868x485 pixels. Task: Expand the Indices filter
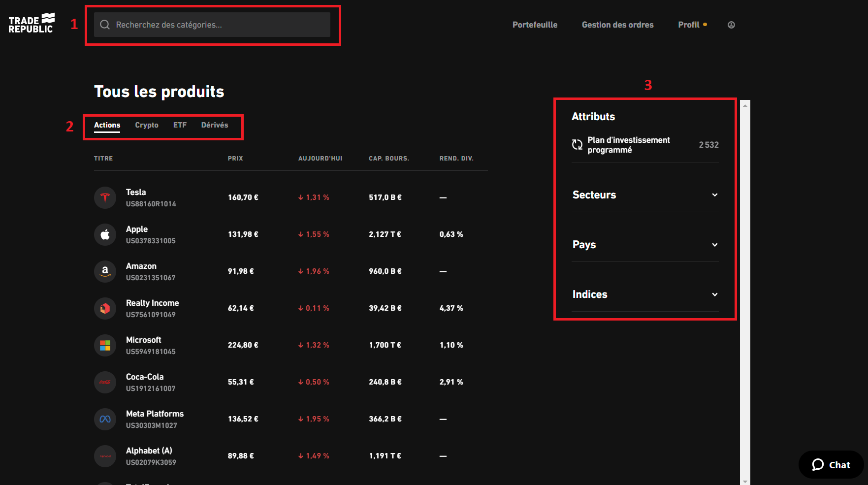click(645, 294)
